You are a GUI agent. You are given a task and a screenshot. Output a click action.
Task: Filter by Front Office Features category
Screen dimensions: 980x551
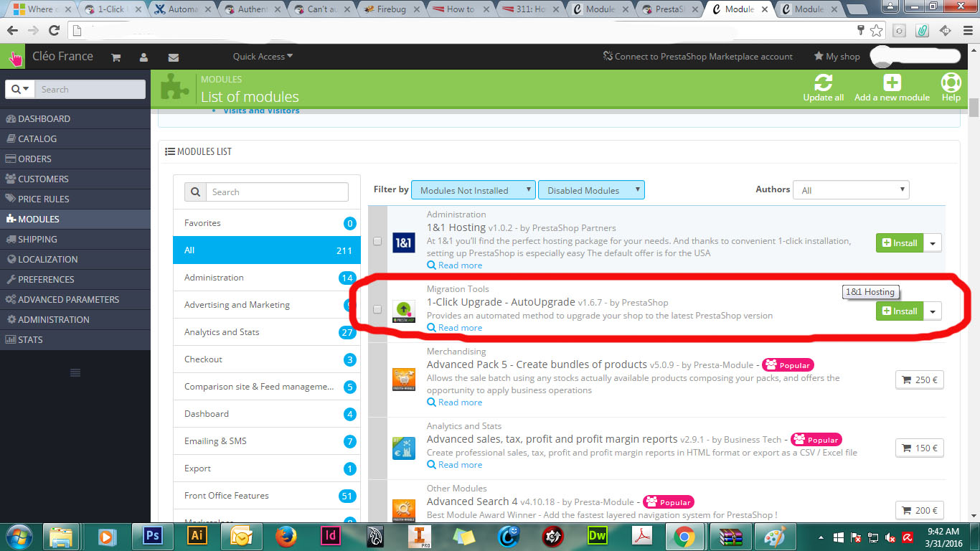pyautogui.click(x=267, y=496)
